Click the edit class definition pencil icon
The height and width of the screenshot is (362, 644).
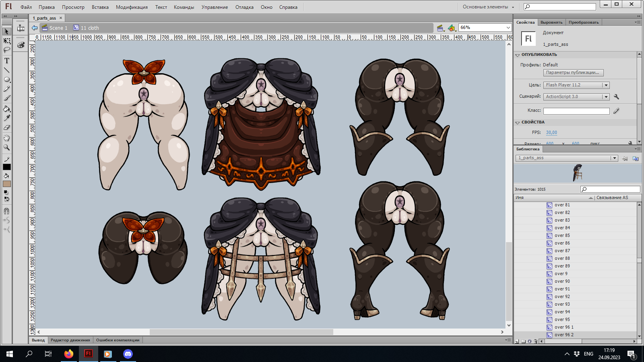616,111
